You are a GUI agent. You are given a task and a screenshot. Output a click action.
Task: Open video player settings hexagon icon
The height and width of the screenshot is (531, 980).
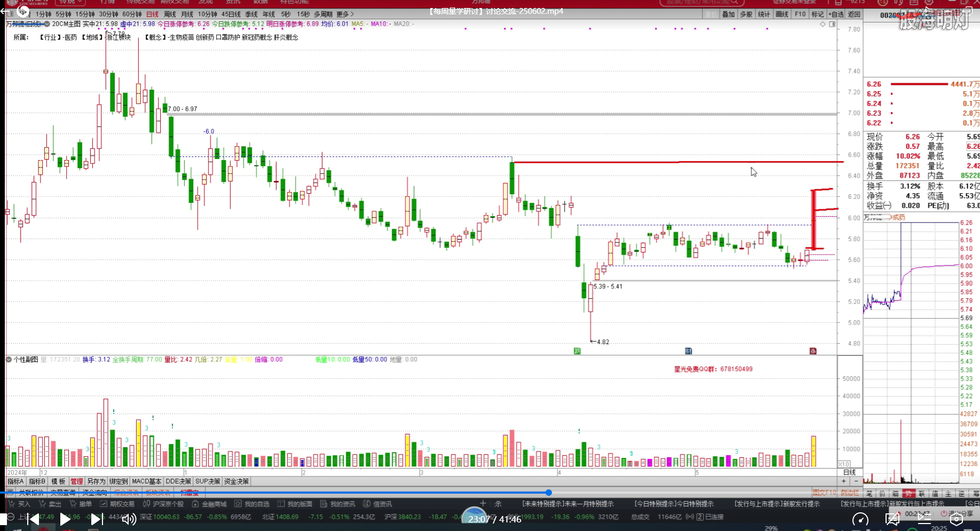(957, 519)
